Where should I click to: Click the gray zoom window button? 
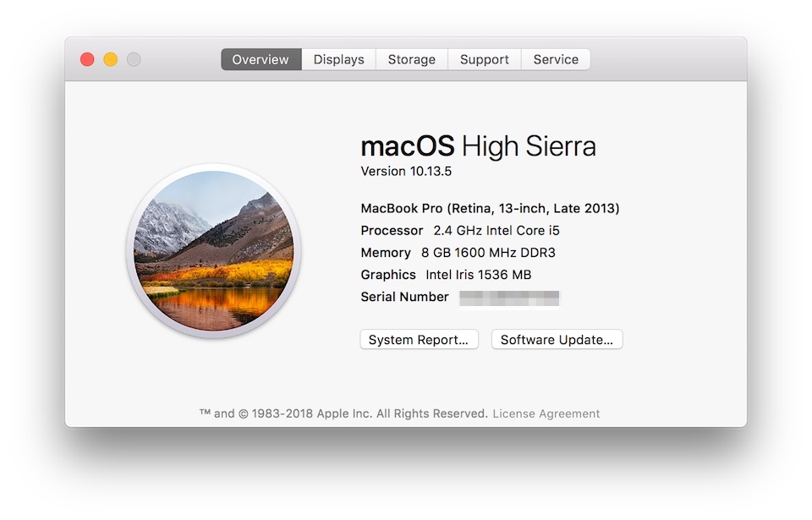[x=133, y=59]
